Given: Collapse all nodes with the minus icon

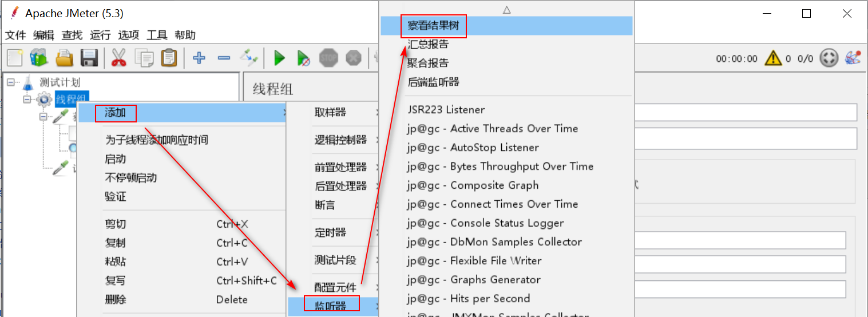Looking at the screenshot, I should pyautogui.click(x=224, y=58).
